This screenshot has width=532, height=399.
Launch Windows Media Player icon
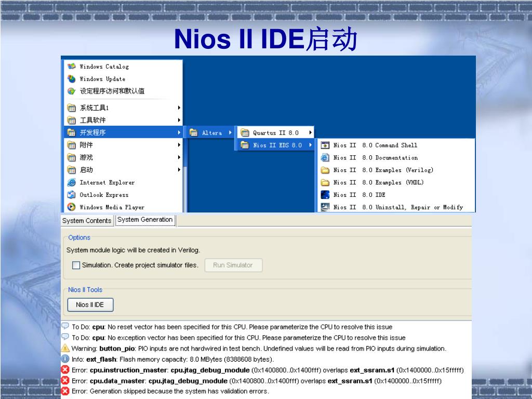coord(71,207)
